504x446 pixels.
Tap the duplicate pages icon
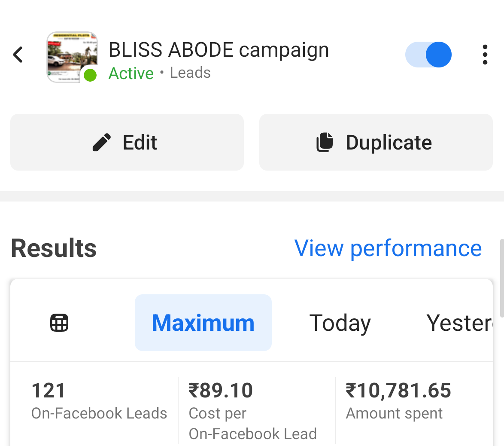(x=325, y=143)
